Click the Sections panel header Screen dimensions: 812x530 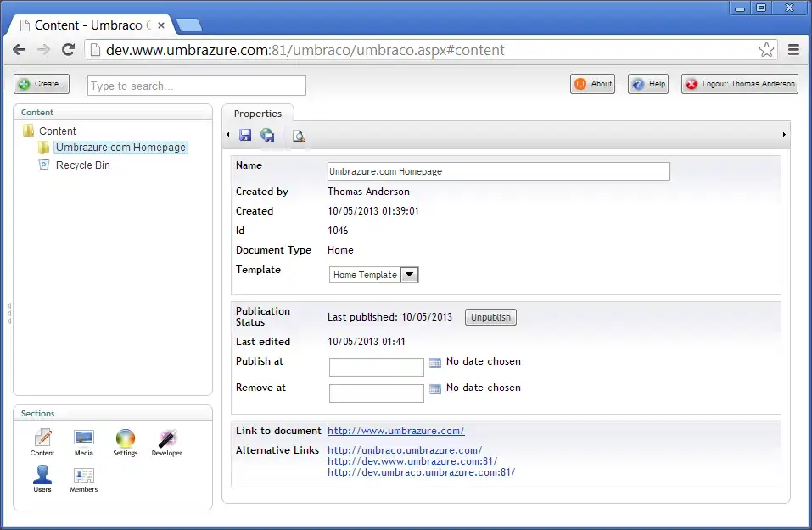(x=113, y=413)
